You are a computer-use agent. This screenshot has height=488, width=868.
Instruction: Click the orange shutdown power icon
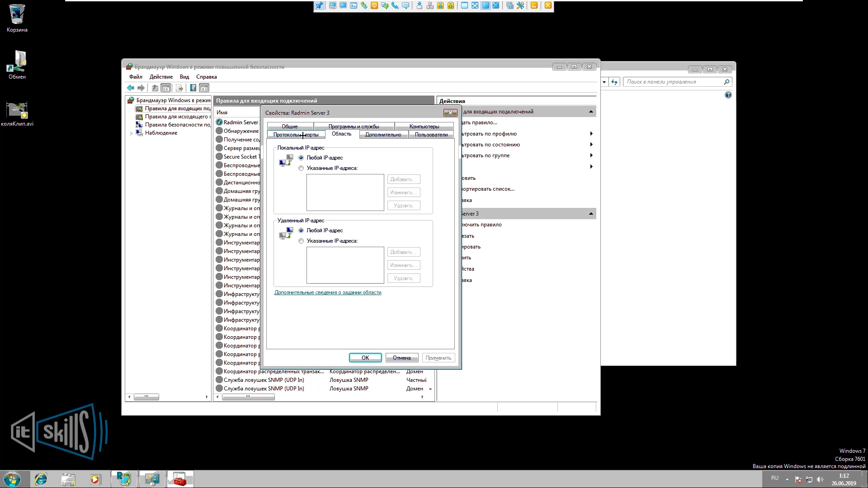coord(374,6)
